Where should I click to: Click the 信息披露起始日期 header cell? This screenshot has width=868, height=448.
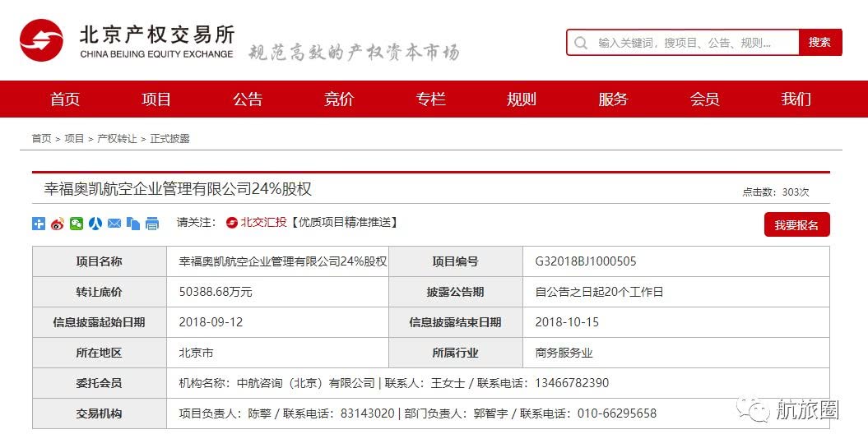coord(100,322)
